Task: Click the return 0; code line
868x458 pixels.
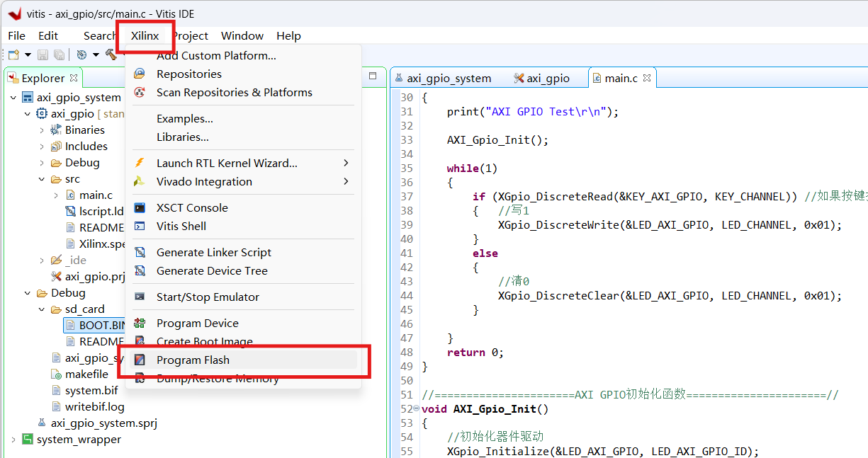Action: (x=475, y=353)
